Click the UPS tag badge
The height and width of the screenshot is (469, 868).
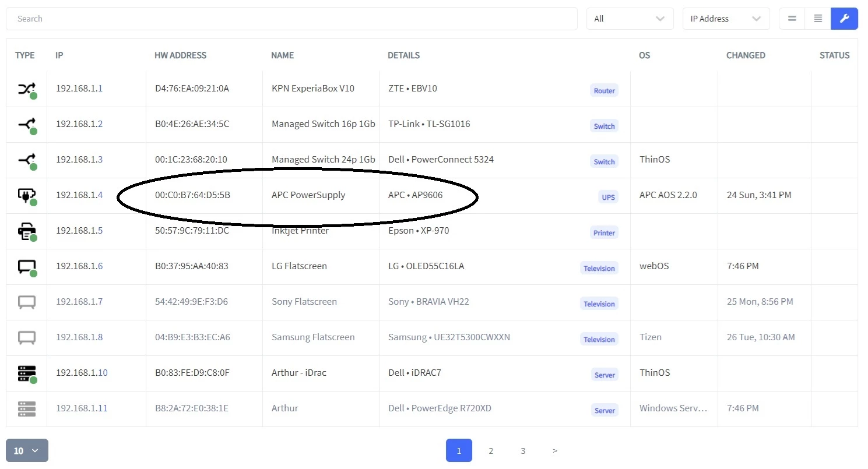(x=608, y=198)
